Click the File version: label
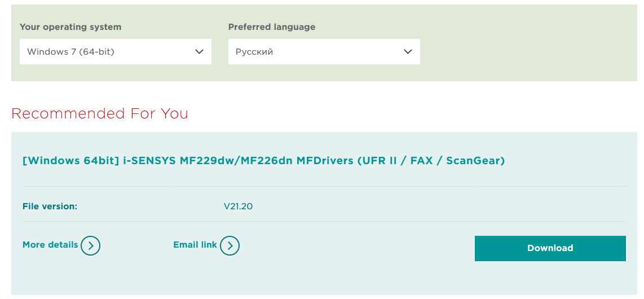This screenshot has height=299, width=644. (50, 206)
